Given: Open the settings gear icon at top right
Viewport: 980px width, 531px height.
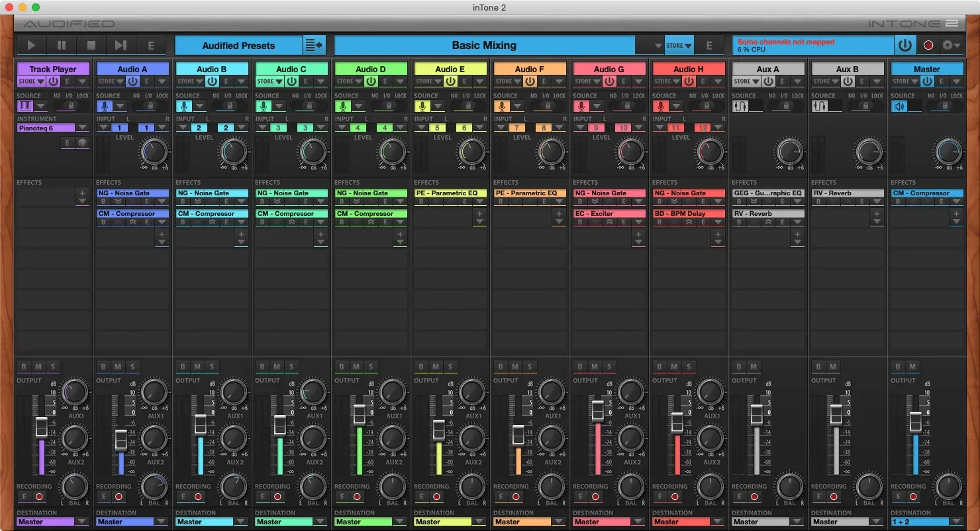Looking at the screenshot, I should [948, 45].
